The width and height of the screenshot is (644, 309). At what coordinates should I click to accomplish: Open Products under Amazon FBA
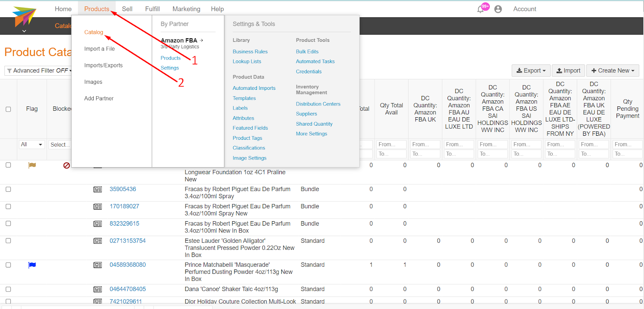[x=171, y=58]
